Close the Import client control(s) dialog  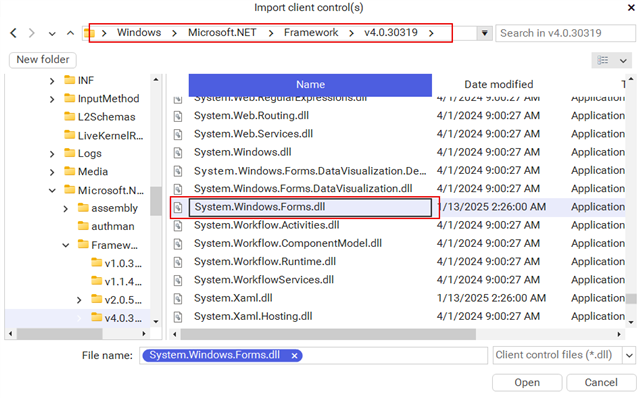[631, 7]
